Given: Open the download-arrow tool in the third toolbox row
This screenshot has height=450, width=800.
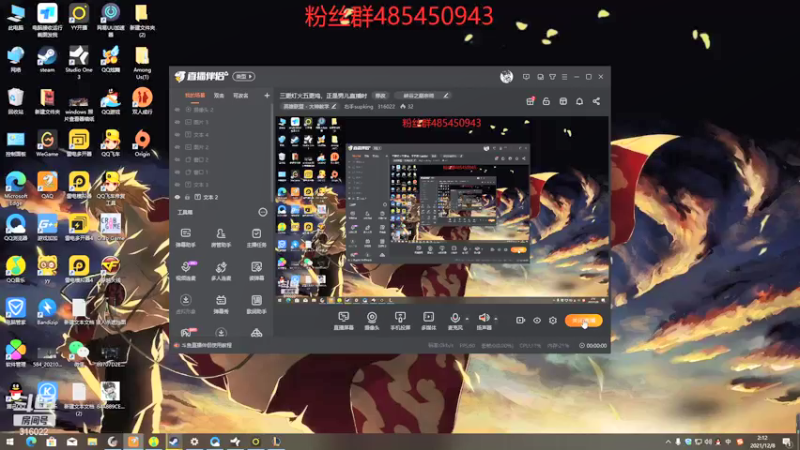Looking at the screenshot, I should coord(186,304).
